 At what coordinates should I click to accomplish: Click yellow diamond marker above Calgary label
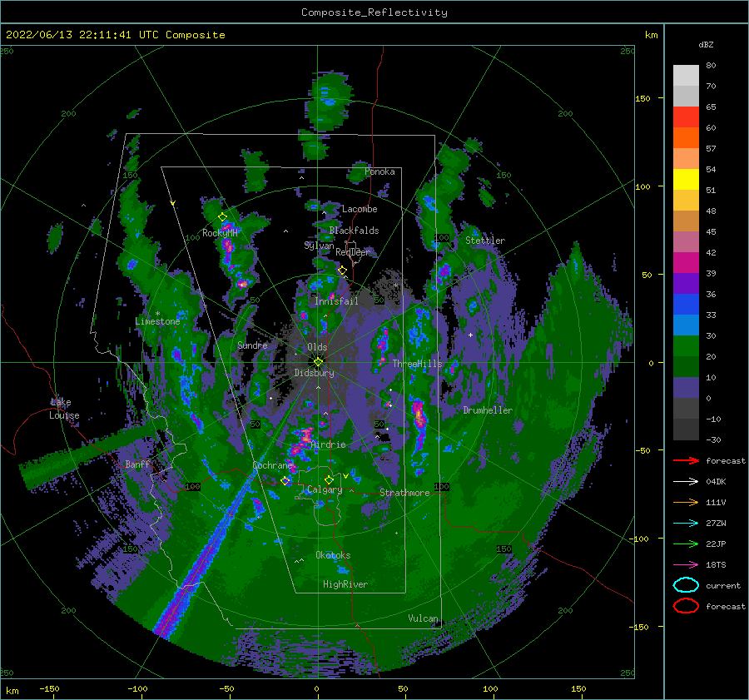point(329,479)
